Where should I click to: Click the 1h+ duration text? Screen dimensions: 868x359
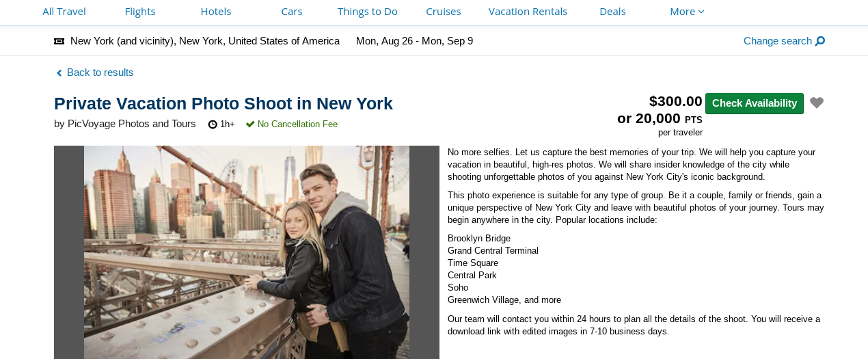(x=228, y=124)
